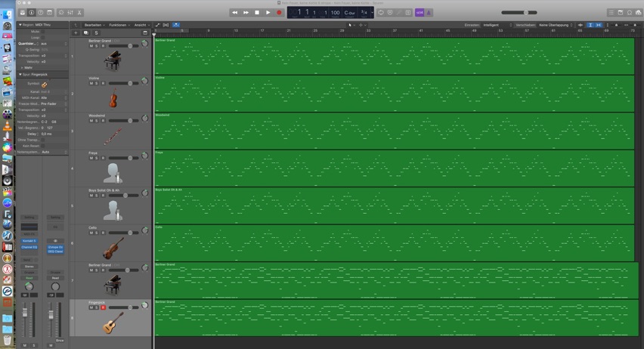Open the Freeze-Modus Pre-Fader dropdown
Screen dimensions: 644x349
pyautogui.click(x=54, y=104)
